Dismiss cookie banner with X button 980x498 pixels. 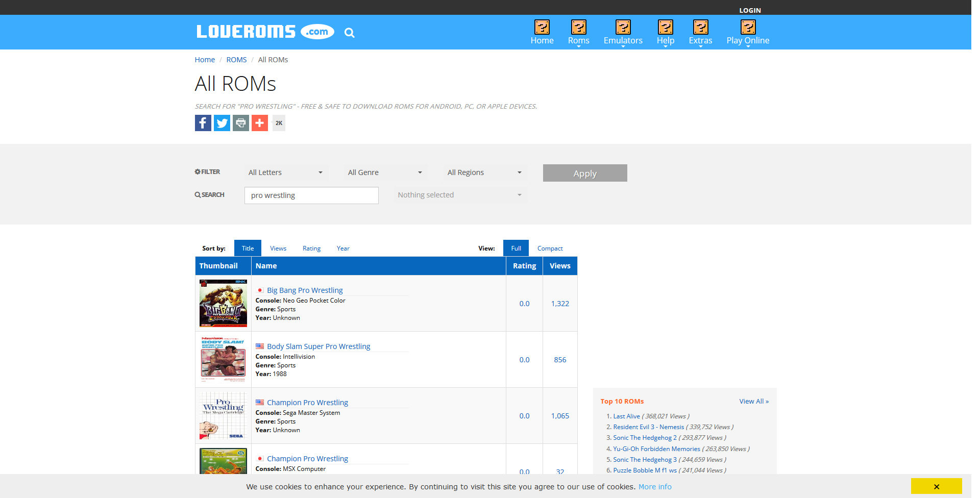pos(936,486)
